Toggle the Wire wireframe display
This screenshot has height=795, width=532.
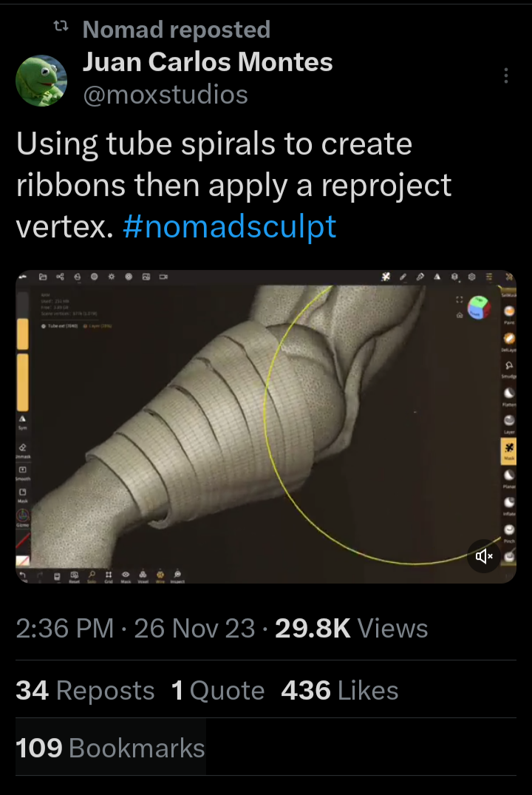point(159,574)
